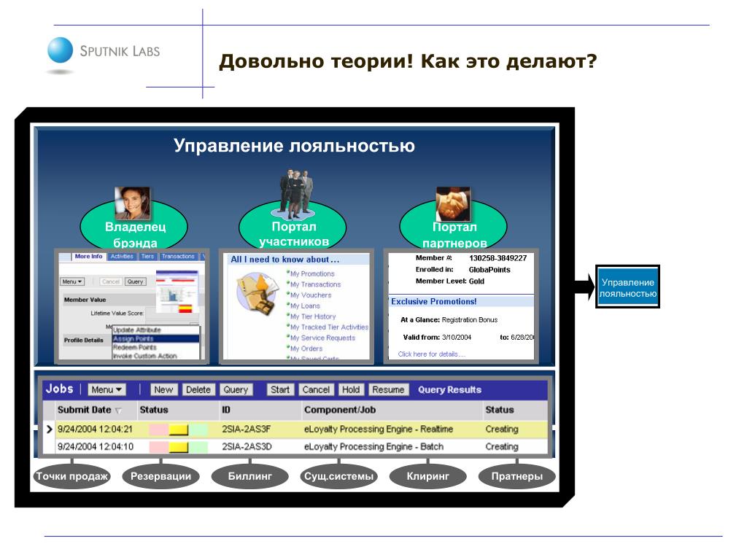Click the Delete button in Jobs toolbar
Viewport: 747px width, 560px height.
click(x=198, y=389)
